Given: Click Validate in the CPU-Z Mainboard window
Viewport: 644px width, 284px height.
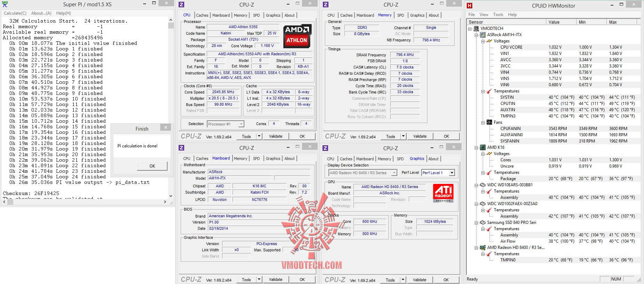Looking at the screenshot, I should 276,279.
